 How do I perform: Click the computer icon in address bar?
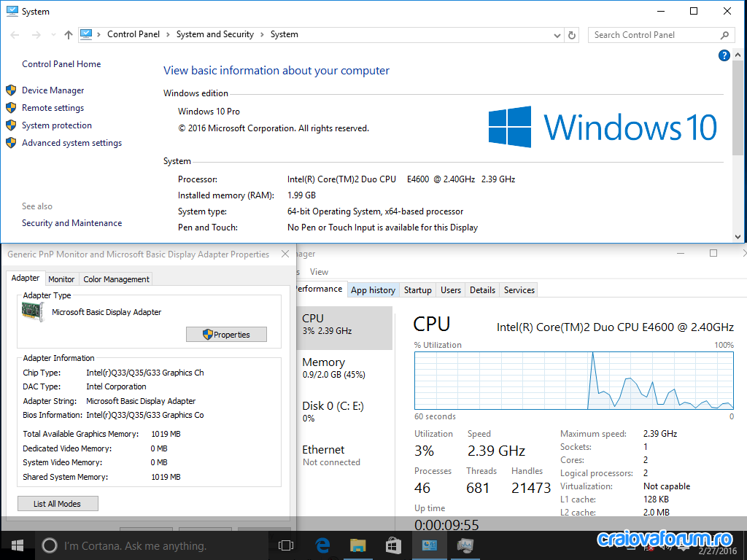[86, 34]
